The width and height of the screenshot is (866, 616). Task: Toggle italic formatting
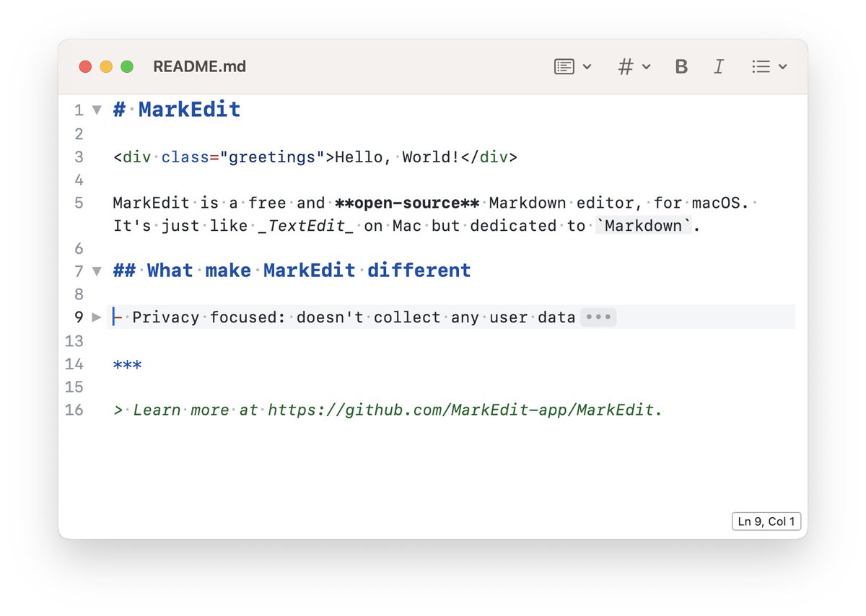pos(718,66)
